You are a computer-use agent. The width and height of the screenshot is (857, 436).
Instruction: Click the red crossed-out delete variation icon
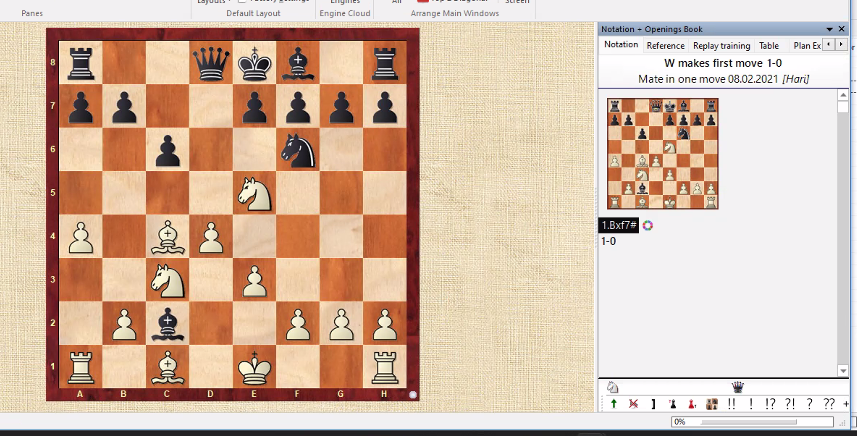coord(632,403)
